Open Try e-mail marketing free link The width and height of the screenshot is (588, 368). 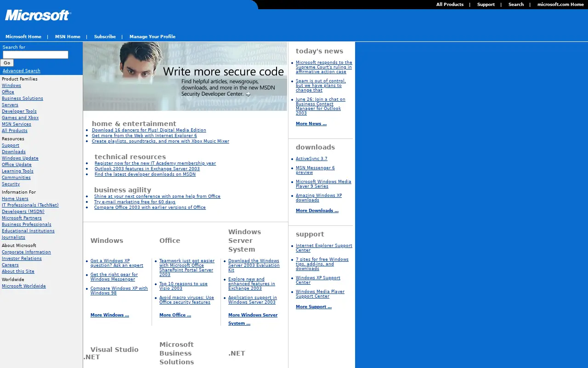(135, 202)
